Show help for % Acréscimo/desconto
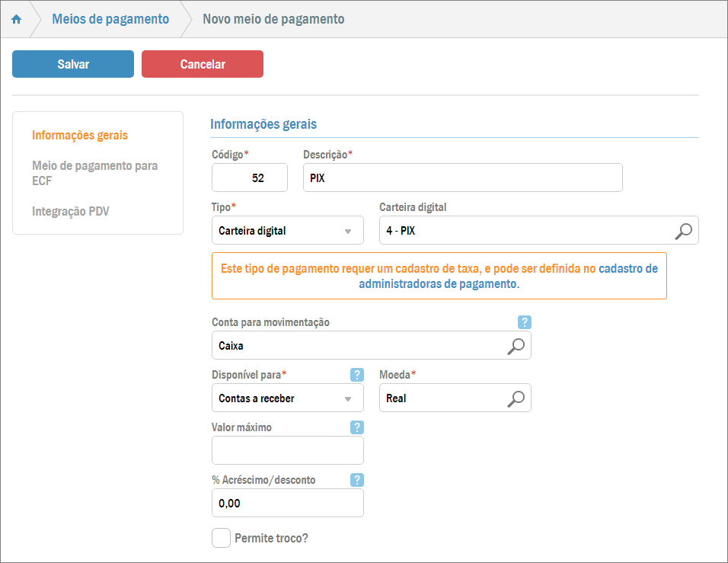Screen dimensions: 728x563 (x=356, y=480)
